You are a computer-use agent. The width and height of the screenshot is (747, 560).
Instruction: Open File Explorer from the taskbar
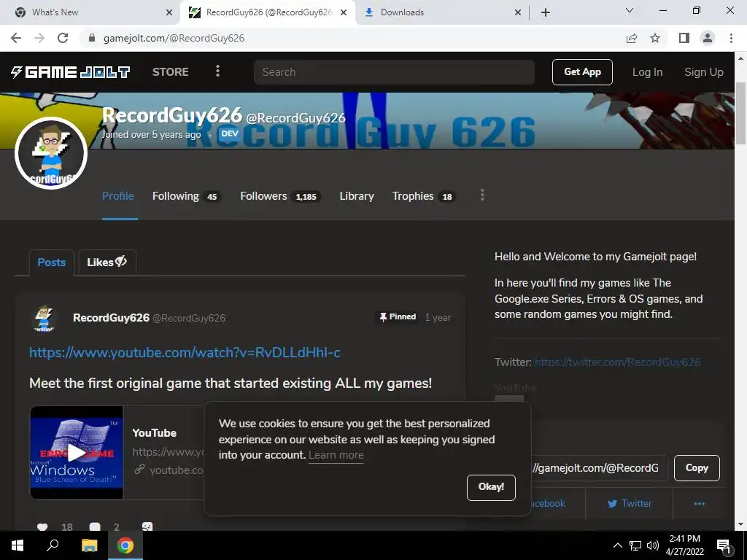[x=89, y=545]
